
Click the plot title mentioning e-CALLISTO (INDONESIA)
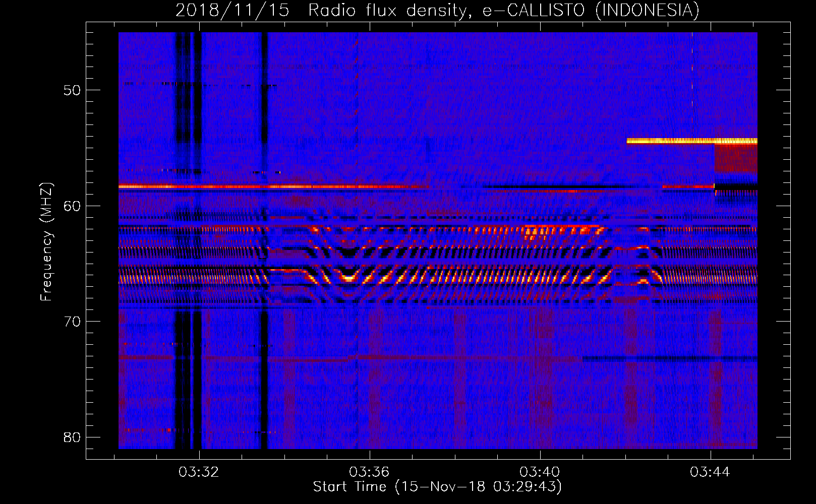(437, 10)
